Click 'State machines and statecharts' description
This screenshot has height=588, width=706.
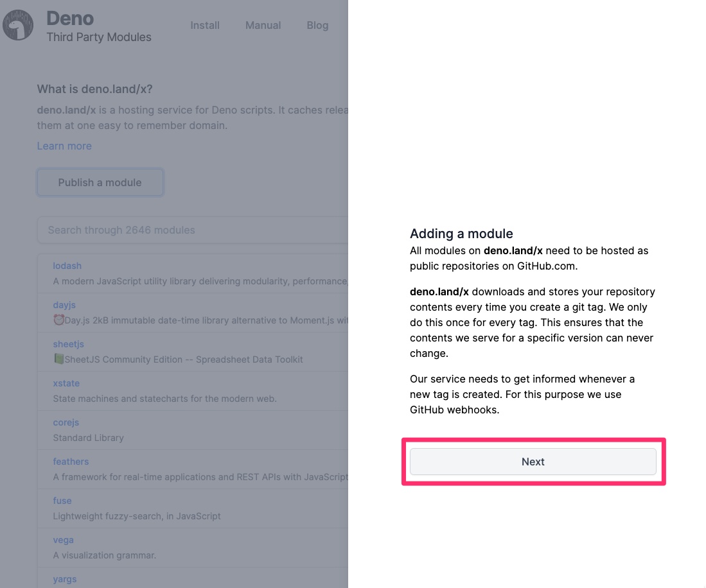click(165, 399)
